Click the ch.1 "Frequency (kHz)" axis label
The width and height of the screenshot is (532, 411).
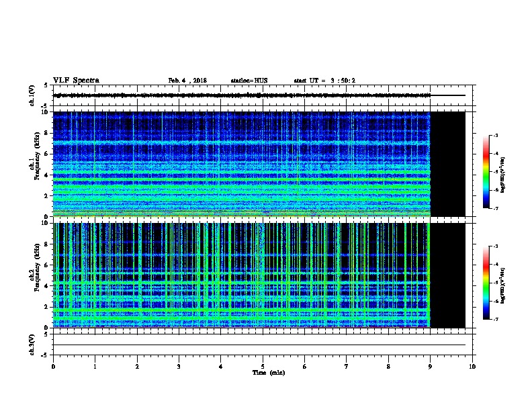(x=37, y=156)
